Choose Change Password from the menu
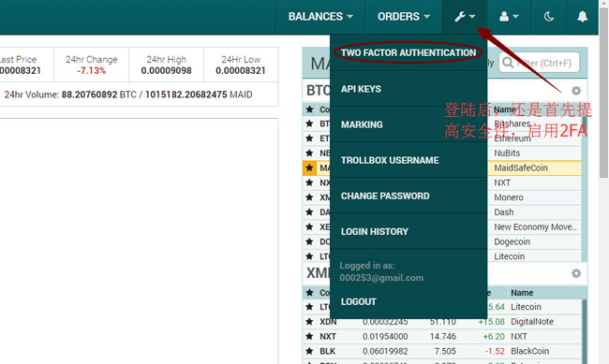609x364 pixels. pyautogui.click(x=408, y=196)
